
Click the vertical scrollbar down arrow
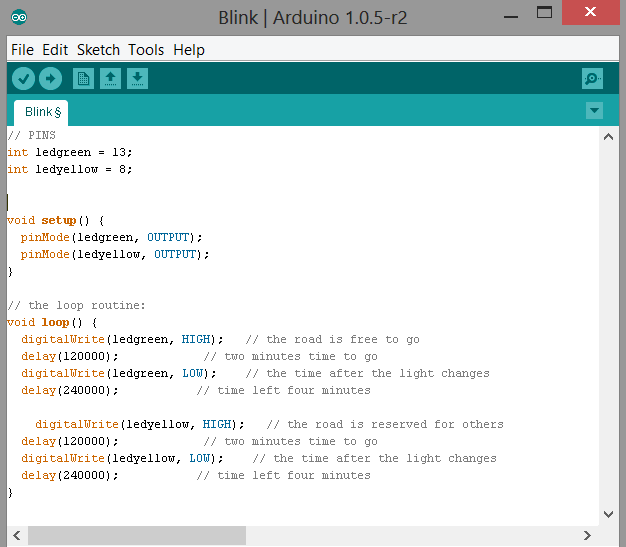click(608, 514)
